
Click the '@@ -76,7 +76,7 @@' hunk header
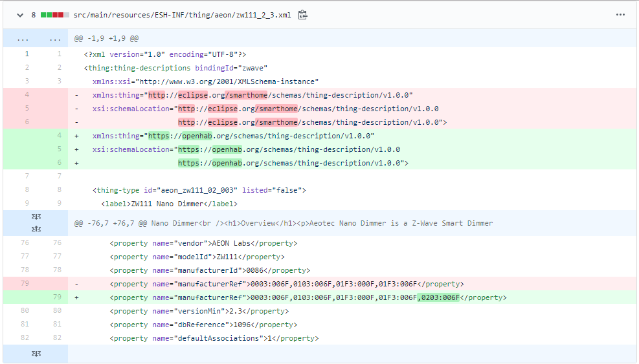point(283,223)
